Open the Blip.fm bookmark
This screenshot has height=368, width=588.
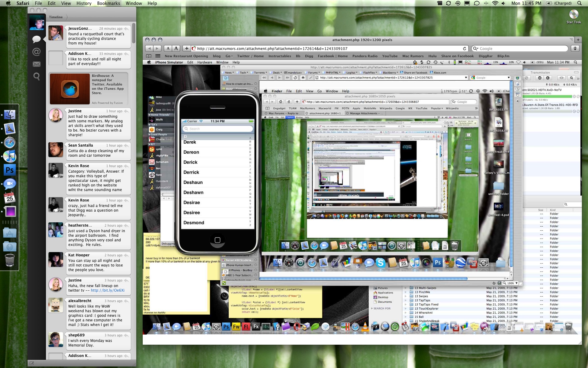point(503,56)
